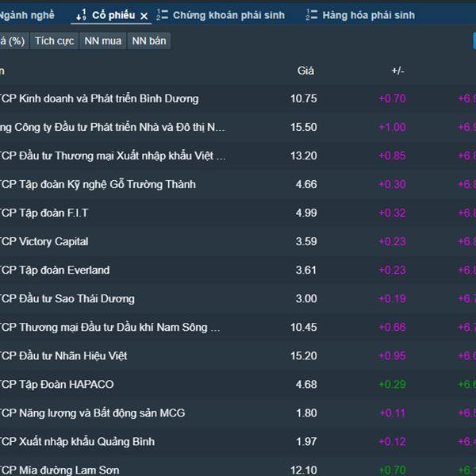This screenshot has height=476, width=476.
Task: Click price 4.66 of Trường Thành
Action: click(306, 184)
